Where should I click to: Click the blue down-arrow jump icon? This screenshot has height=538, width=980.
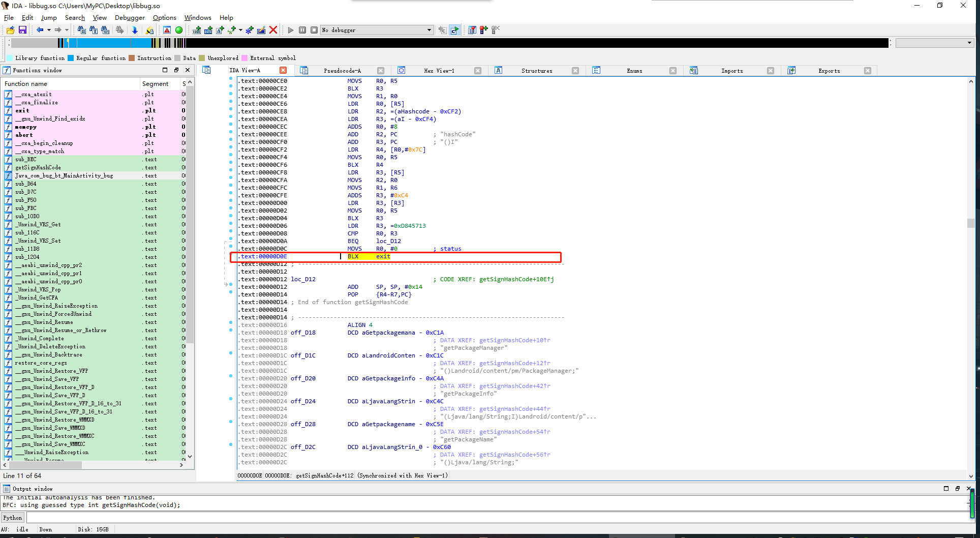135,30
